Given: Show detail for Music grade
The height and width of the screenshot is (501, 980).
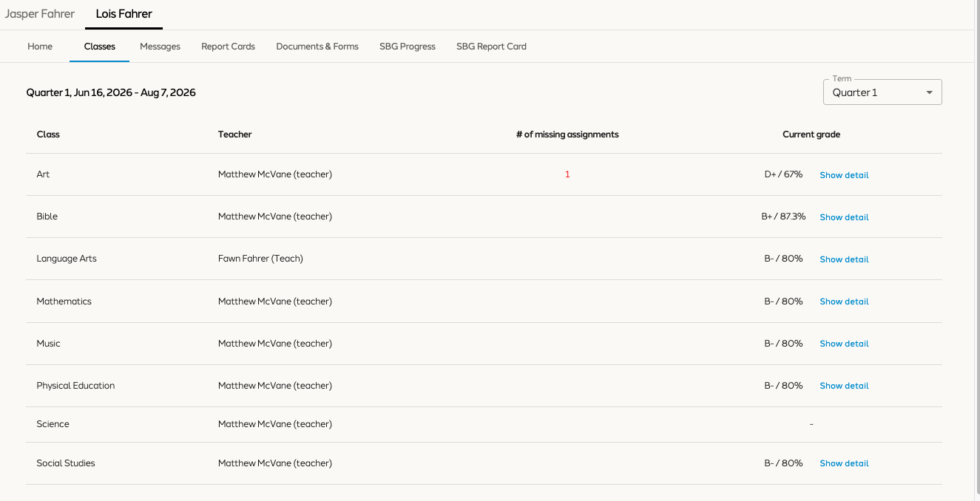Looking at the screenshot, I should click(x=844, y=344).
